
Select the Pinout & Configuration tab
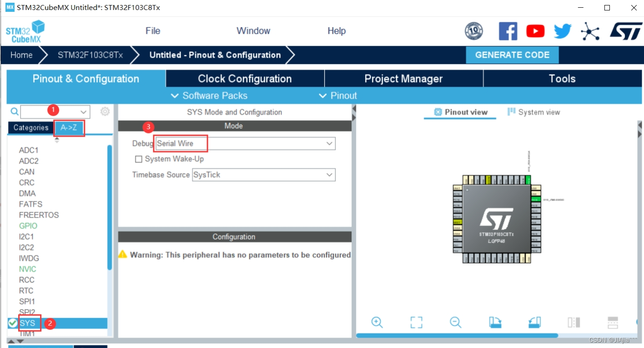(86, 79)
